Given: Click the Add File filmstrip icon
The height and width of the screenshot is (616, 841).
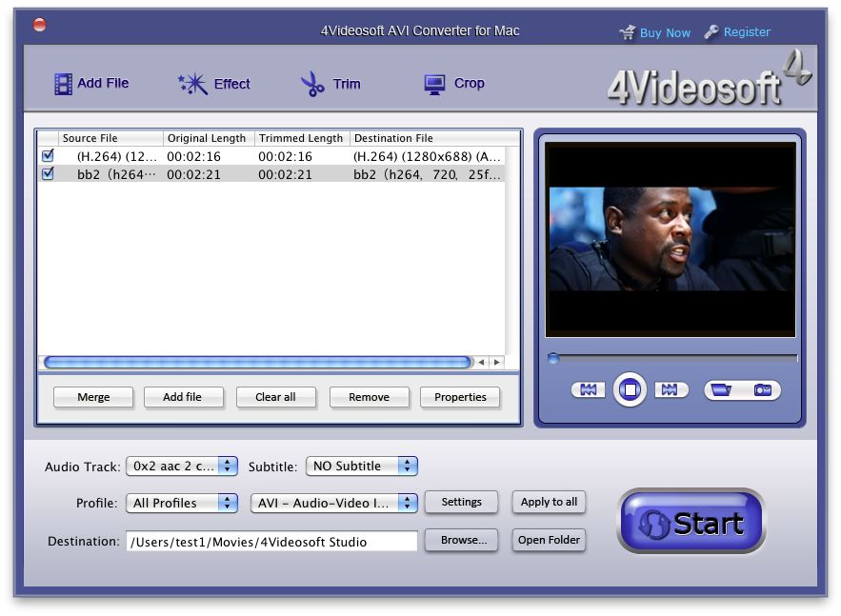Looking at the screenshot, I should [x=63, y=84].
